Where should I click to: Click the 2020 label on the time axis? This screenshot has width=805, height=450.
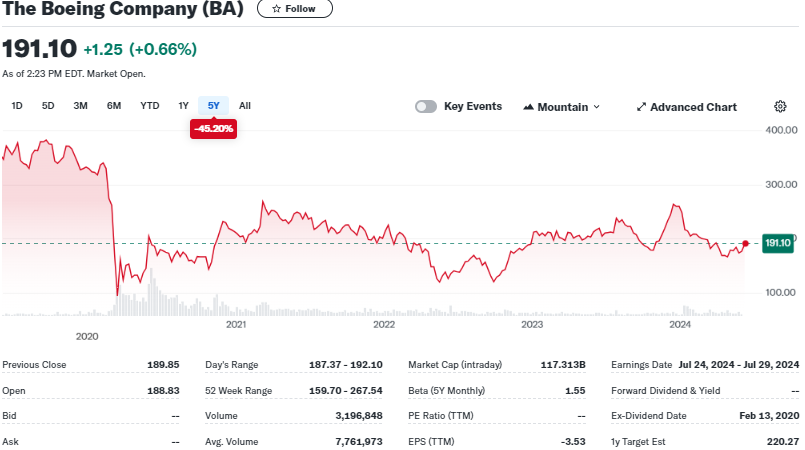(x=87, y=337)
